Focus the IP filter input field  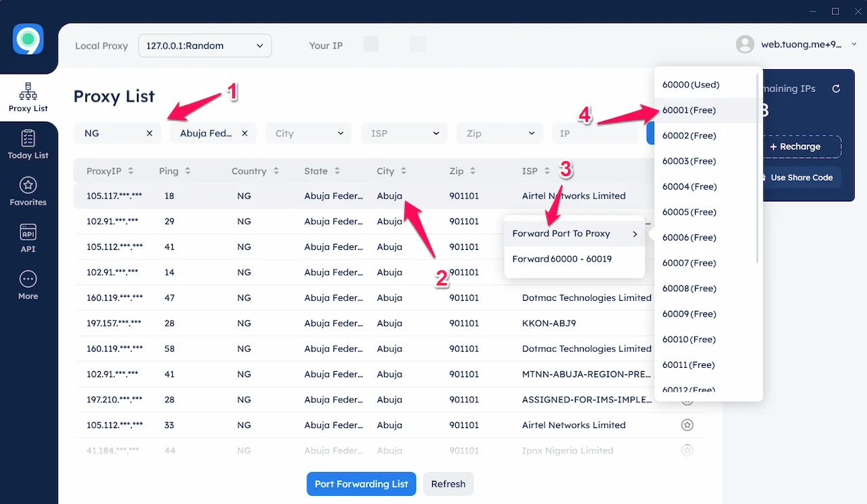click(595, 133)
